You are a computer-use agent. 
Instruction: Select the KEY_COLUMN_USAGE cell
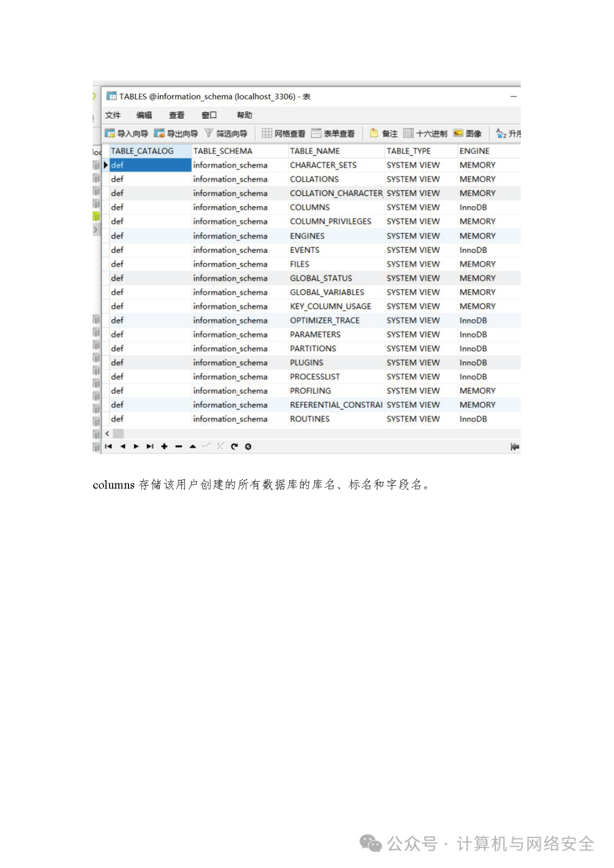point(337,306)
